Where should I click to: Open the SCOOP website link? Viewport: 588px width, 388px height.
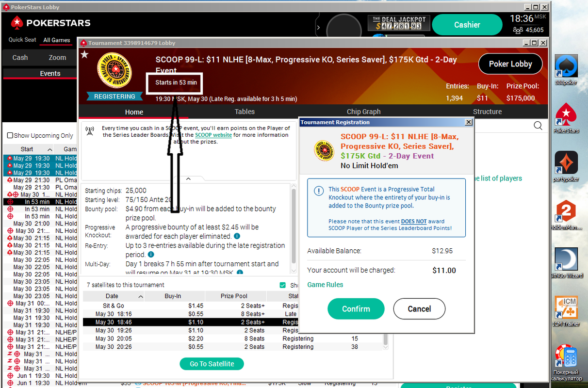tap(213, 135)
